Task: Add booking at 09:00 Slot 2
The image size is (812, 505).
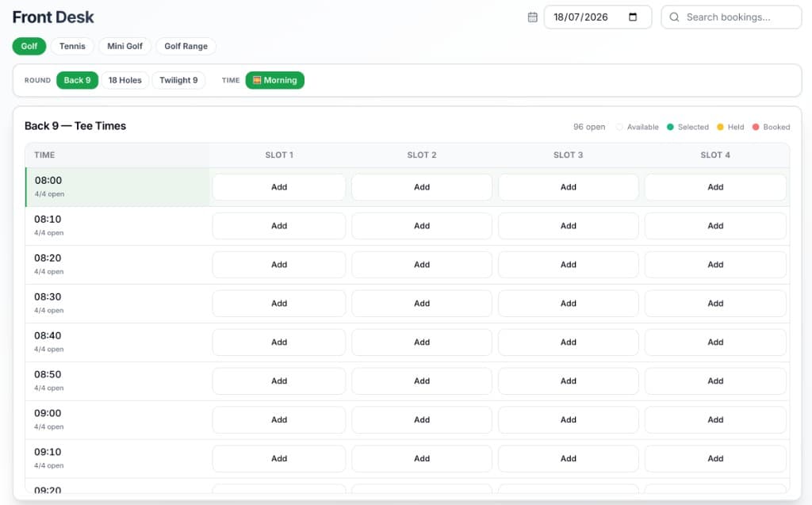Action: pyautogui.click(x=422, y=420)
